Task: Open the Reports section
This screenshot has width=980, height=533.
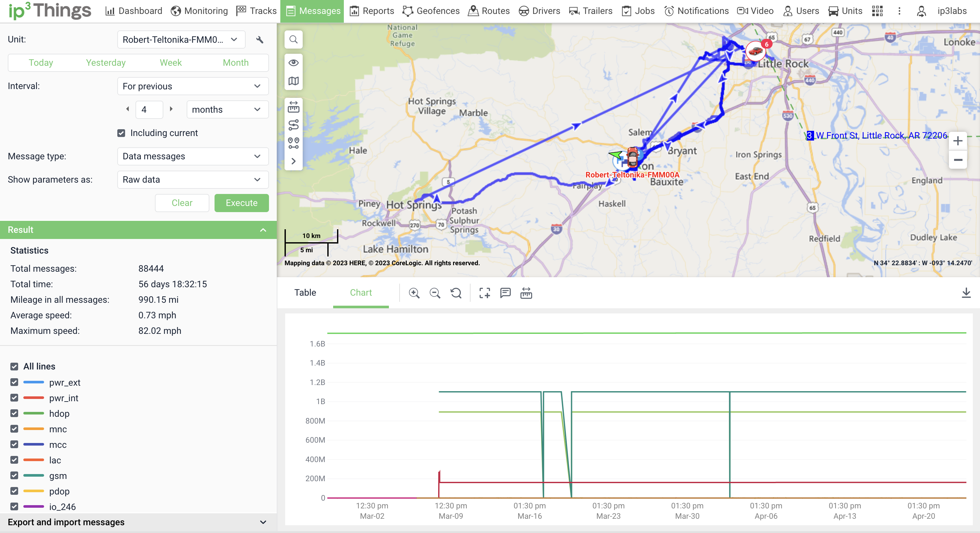Action: [x=372, y=11]
